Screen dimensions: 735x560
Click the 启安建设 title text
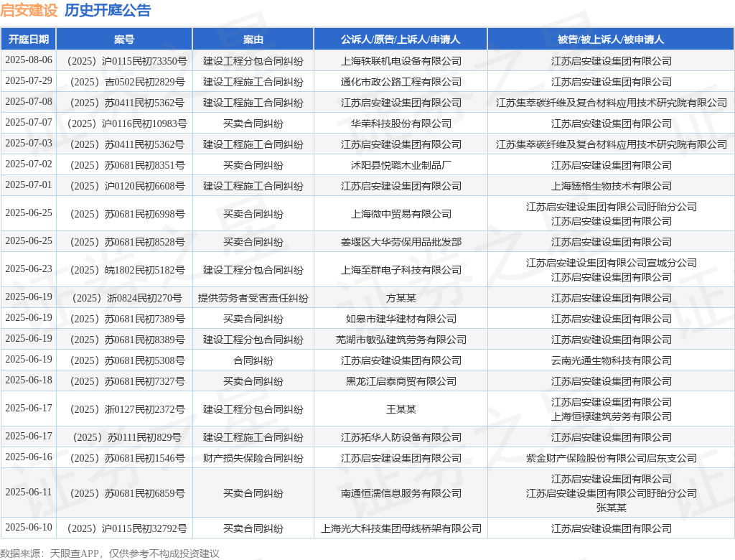point(29,10)
